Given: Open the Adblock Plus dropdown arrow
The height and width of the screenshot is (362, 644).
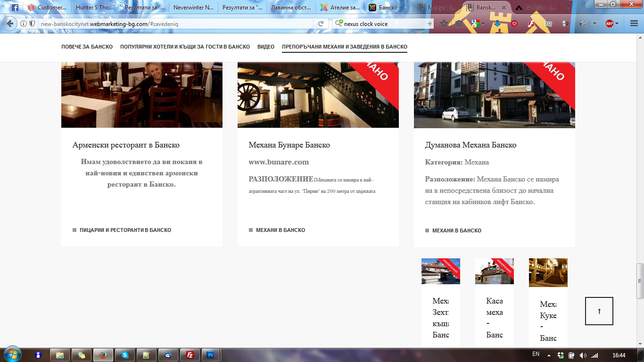Looking at the screenshot, I should (617, 24).
